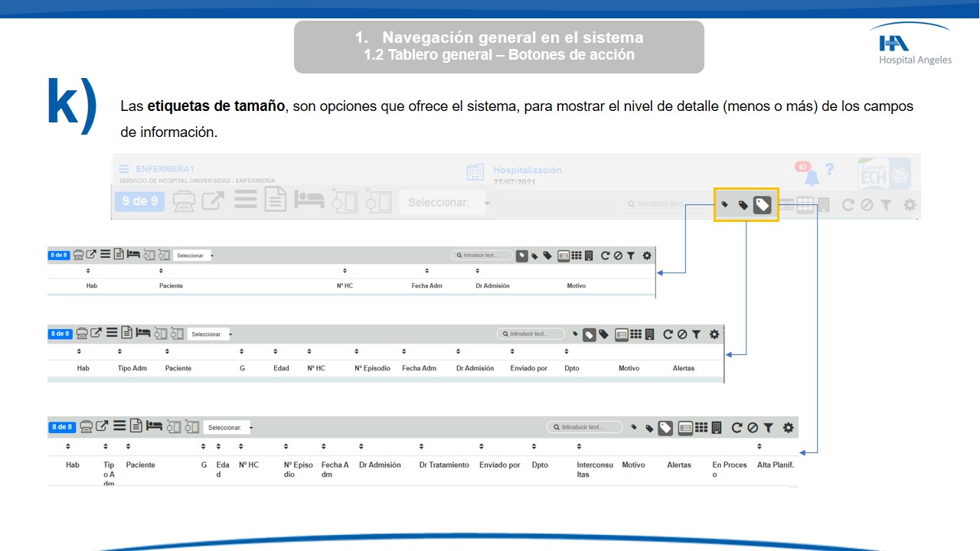980x551 pixels.
Task: Sort by 'Alta Planif.' column arrows
Action: (x=759, y=447)
